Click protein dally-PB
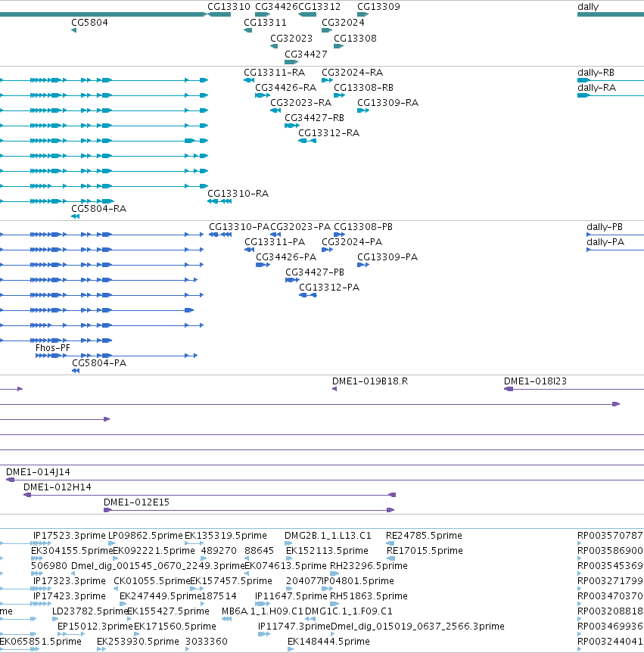The height and width of the screenshot is (653, 644). click(605, 227)
